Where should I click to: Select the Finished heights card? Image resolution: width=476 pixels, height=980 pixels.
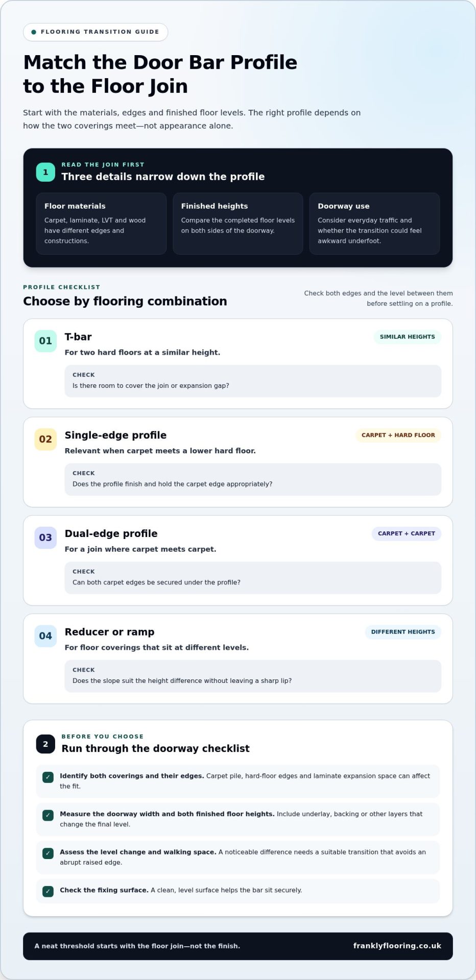pyautogui.click(x=238, y=224)
